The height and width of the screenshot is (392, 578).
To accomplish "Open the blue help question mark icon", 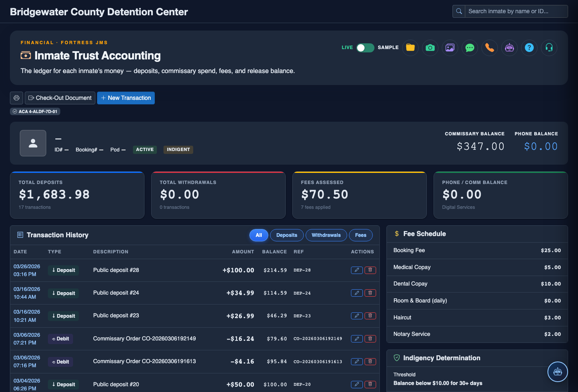I will [x=529, y=48].
